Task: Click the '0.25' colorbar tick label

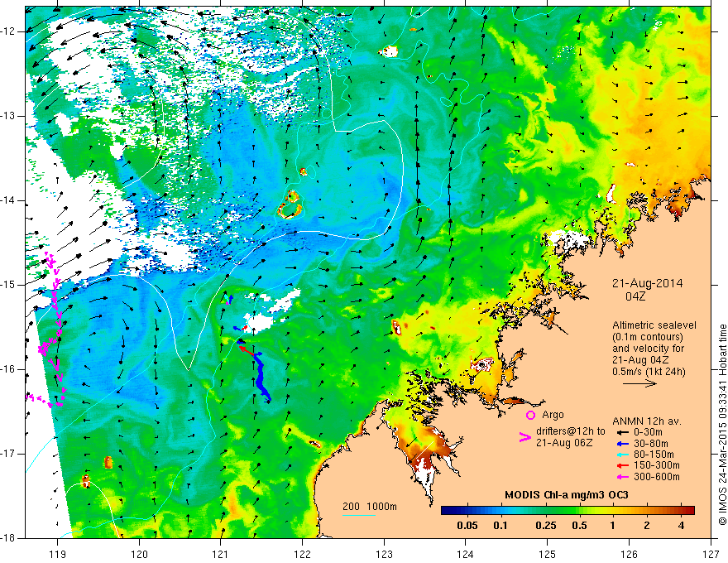Action: pos(545,526)
